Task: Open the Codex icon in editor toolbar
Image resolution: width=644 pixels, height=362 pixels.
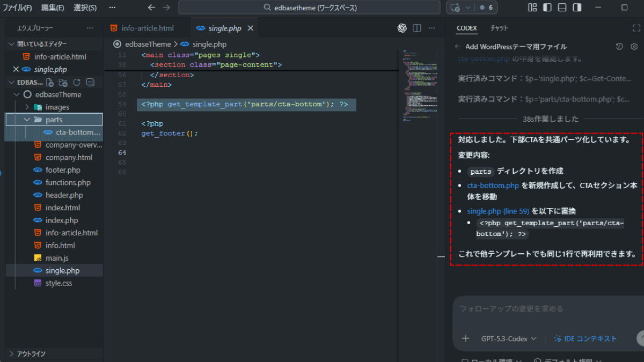Action: pos(402,28)
